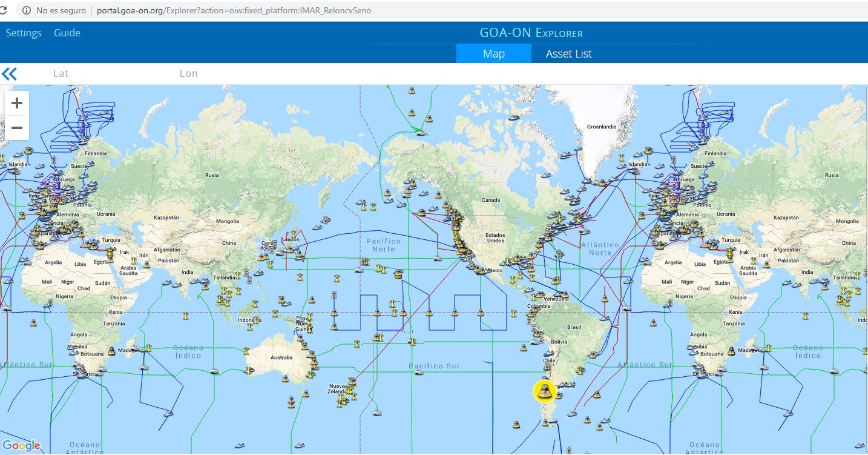The height and width of the screenshot is (455, 868).
Task: Select the yellow-highlighted buoy marker near Chile
Action: 545,391
